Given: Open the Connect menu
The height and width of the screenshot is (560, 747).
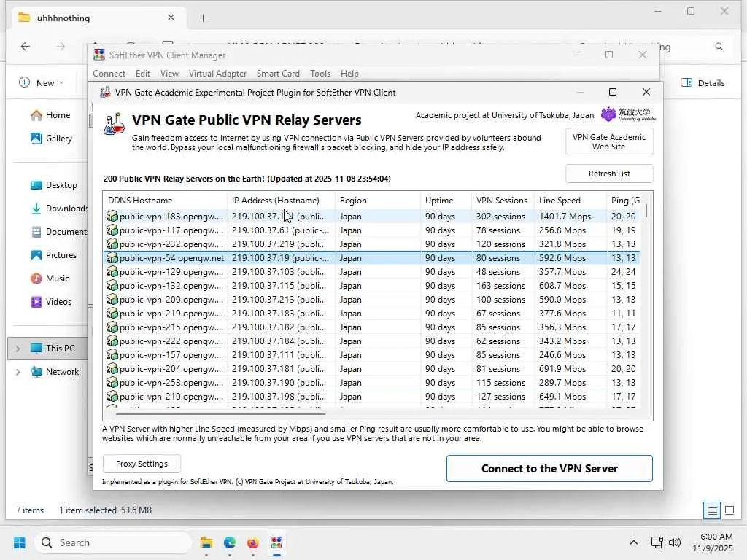Looking at the screenshot, I should [109, 74].
